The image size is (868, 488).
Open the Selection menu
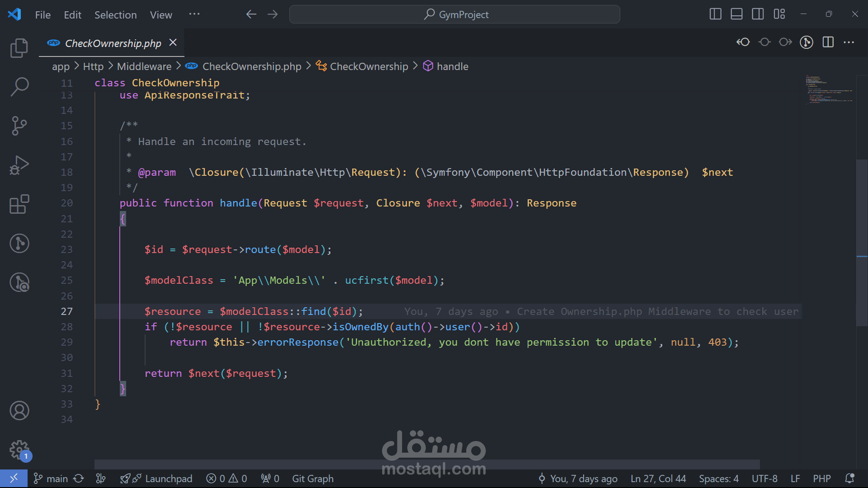pos(115,15)
